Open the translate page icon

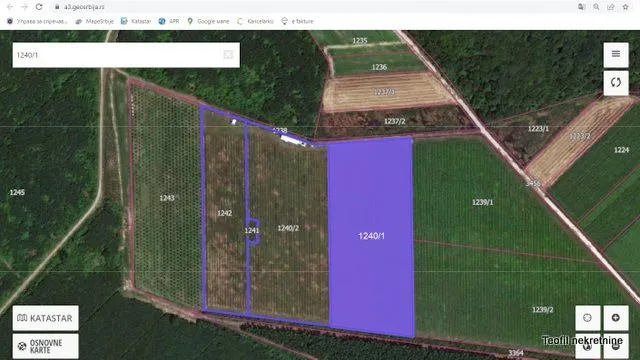(582, 7)
